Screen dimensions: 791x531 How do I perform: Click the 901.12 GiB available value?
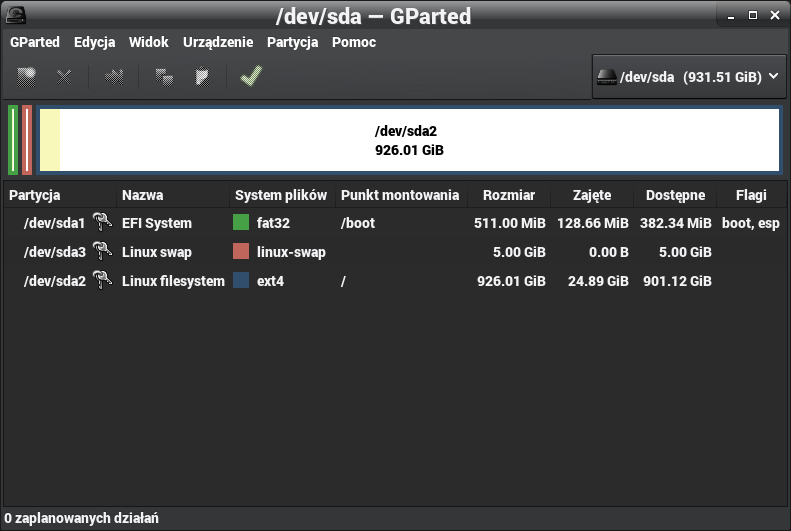tap(677, 281)
